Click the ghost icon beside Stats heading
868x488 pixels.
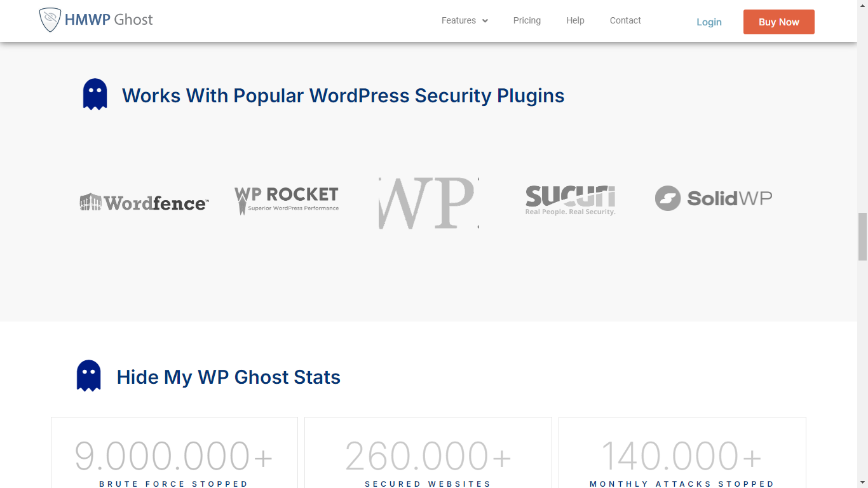click(x=88, y=376)
